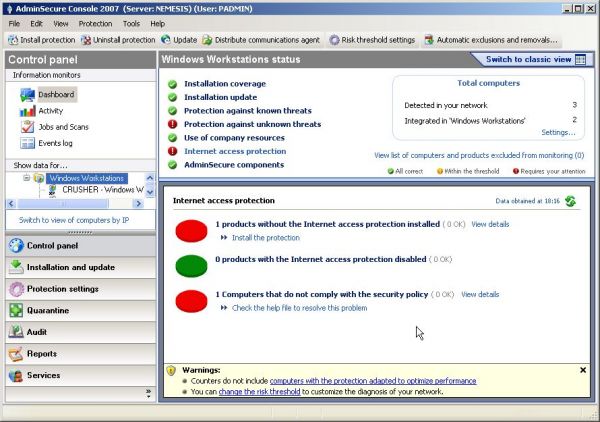Click the Services navigation button
Screen dimensions: 600x422
(x=81, y=375)
